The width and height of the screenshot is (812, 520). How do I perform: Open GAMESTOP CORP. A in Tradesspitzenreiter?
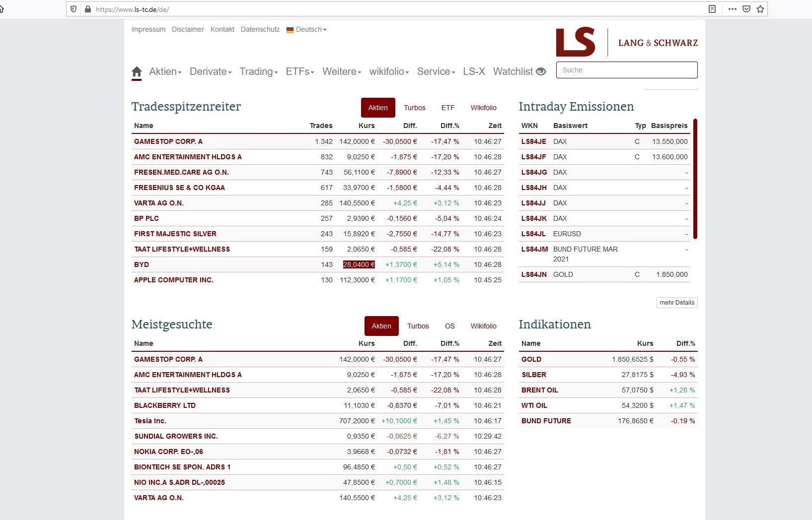tap(168, 141)
